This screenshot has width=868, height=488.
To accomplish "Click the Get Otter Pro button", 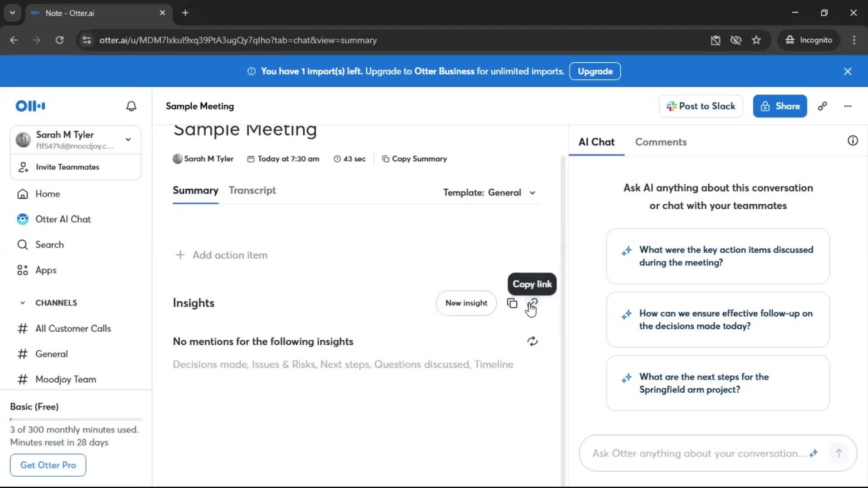I will click(48, 465).
